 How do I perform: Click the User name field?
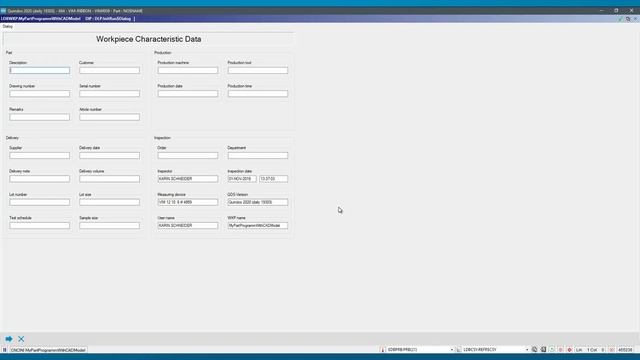188,225
